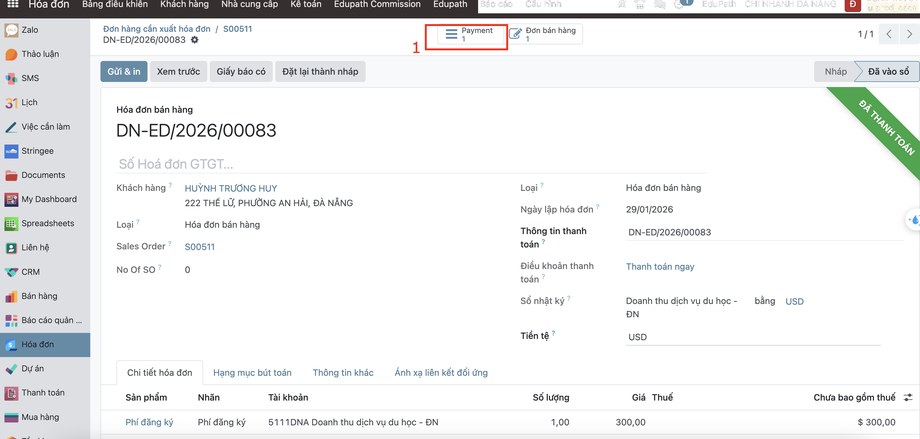
Task: Click the Giấy báo có button
Action: 241,72
